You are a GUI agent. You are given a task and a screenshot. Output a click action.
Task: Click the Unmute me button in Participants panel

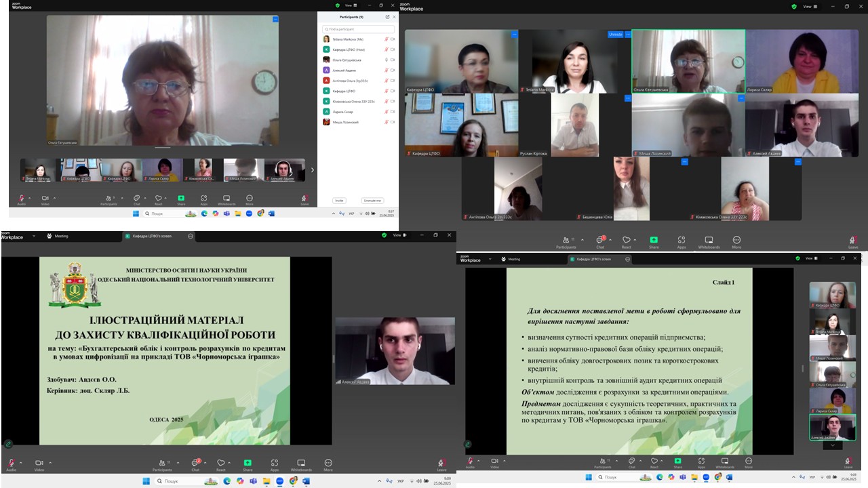click(x=372, y=201)
